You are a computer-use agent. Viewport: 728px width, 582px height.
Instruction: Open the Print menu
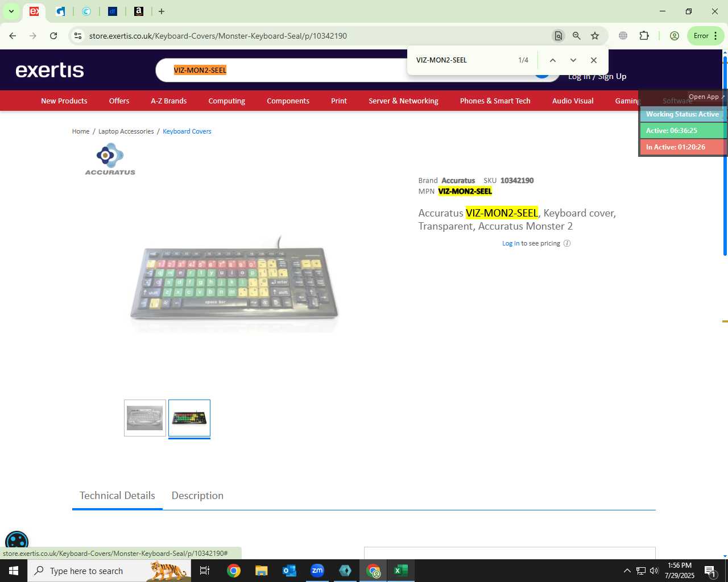[339, 101]
